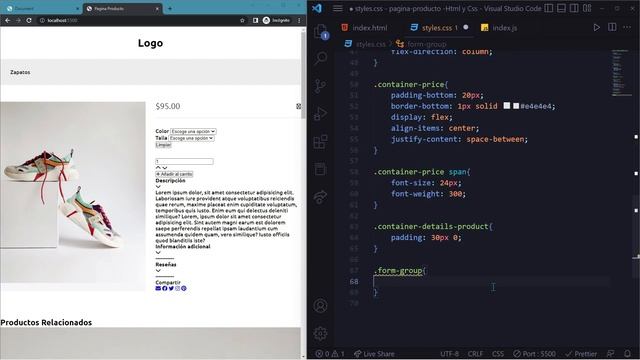Click the Port : 5500 Live Server status
640x360 pixels.
pyautogui.click(x=534, y=354)
